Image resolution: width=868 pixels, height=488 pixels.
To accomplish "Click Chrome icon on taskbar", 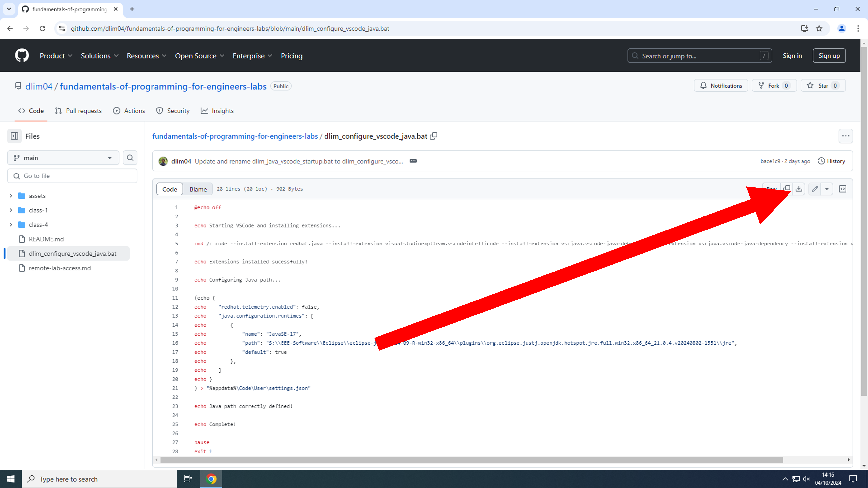I will coord(211,479).
